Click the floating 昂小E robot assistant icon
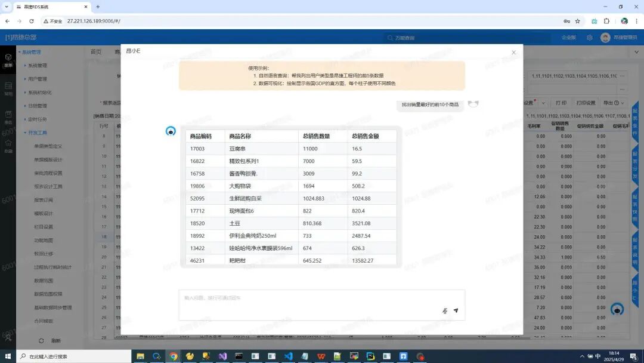Image resolution: width=644 pixels, height=363 pixels. [x=617, y=309]
